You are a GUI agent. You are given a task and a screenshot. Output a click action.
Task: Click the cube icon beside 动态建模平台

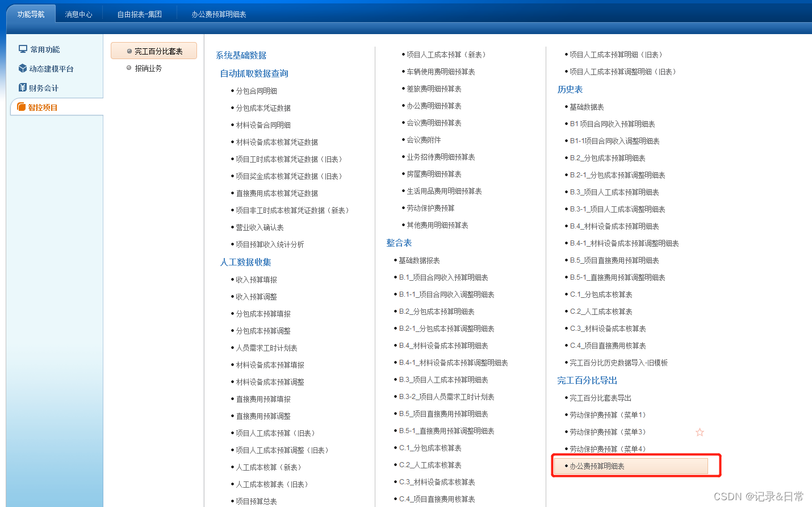[x=23, y=68]
